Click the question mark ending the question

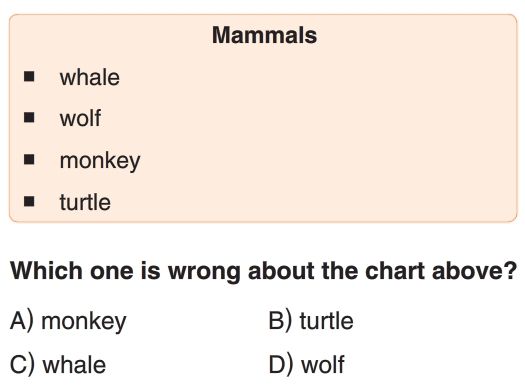512,270
